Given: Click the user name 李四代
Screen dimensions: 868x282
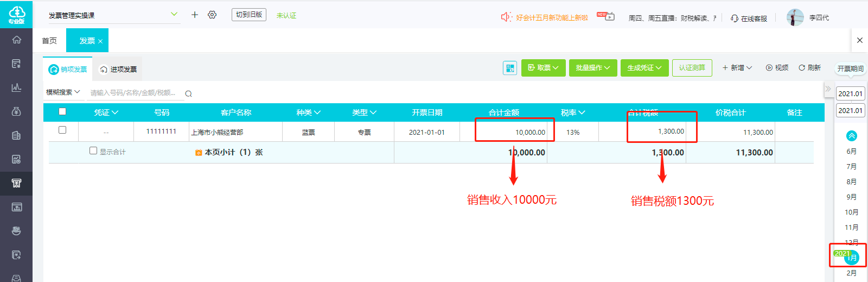Looking at the screenshot, I should [x=819, y=17].
